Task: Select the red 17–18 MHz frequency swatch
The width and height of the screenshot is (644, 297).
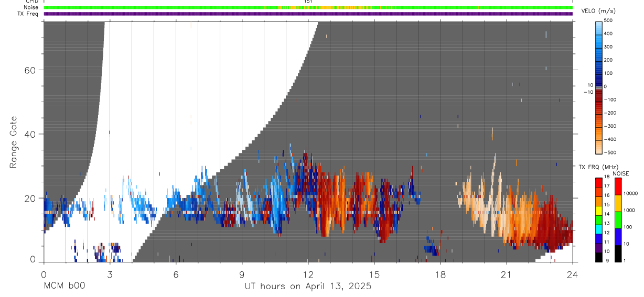Action: [599, 183]
